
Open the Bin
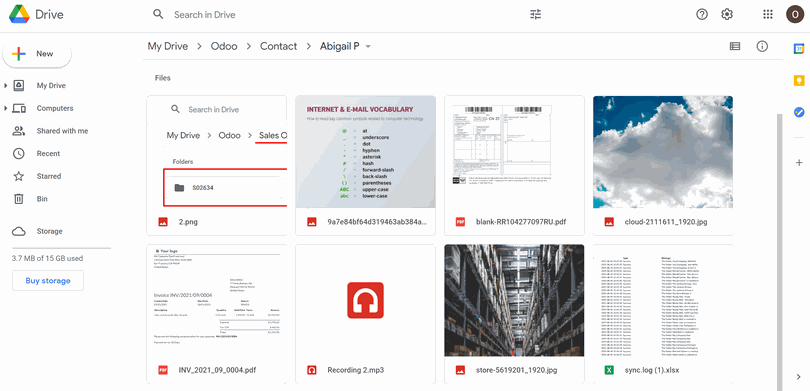[x=42, y=199]
